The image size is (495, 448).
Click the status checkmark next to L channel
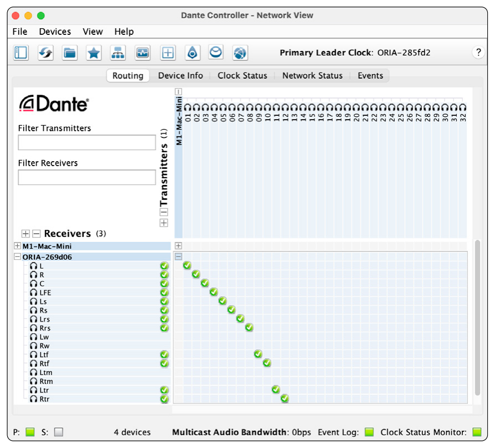[164, 266]
